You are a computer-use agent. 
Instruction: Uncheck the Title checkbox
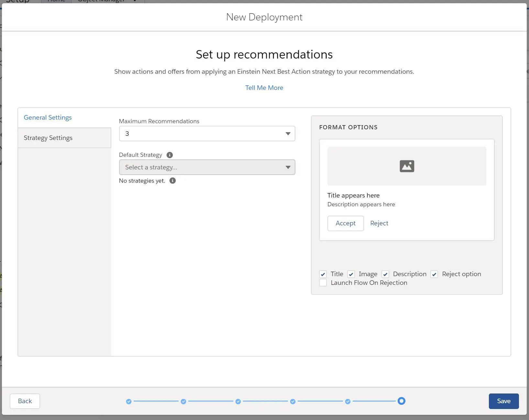click(x=323, y=274)
